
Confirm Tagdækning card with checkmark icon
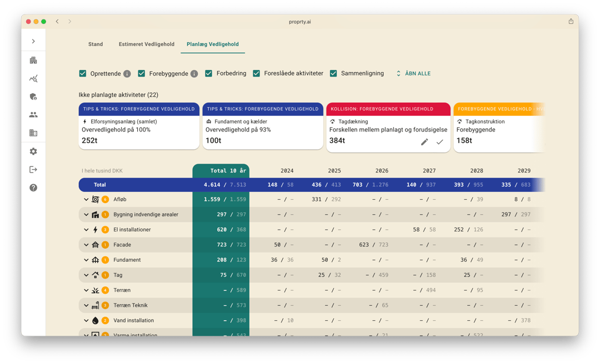(440, 142)
